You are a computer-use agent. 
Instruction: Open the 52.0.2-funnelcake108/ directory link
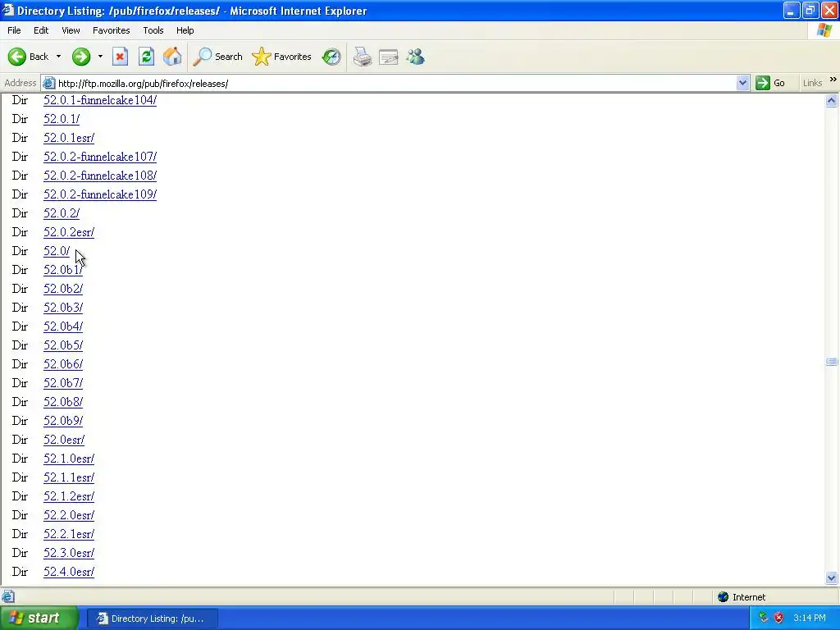click(99, 176)
